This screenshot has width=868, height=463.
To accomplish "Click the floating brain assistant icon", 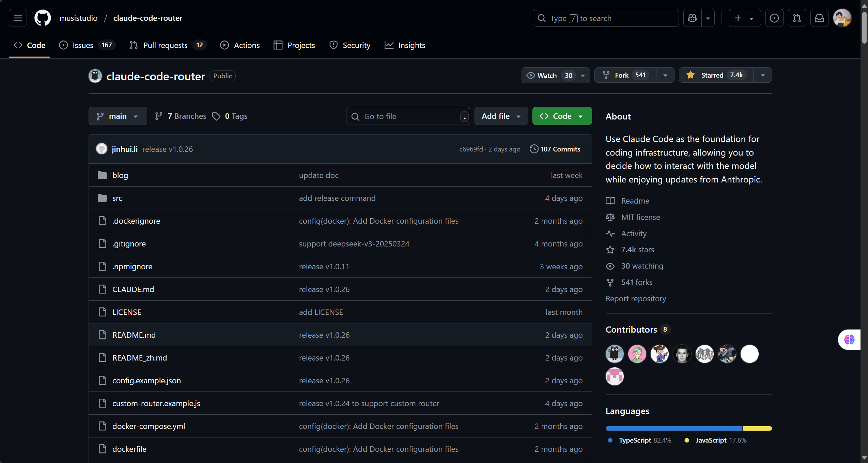I will [849, 339].
